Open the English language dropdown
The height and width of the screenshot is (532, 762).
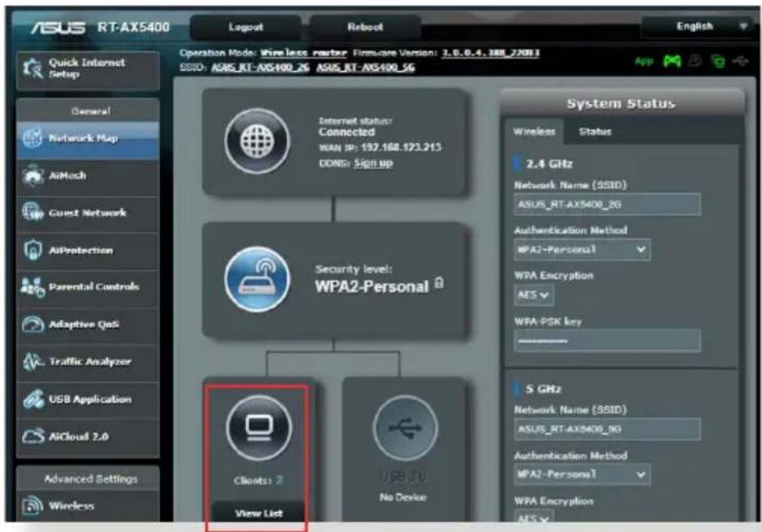pyautogui.click(x=699, y=27)
